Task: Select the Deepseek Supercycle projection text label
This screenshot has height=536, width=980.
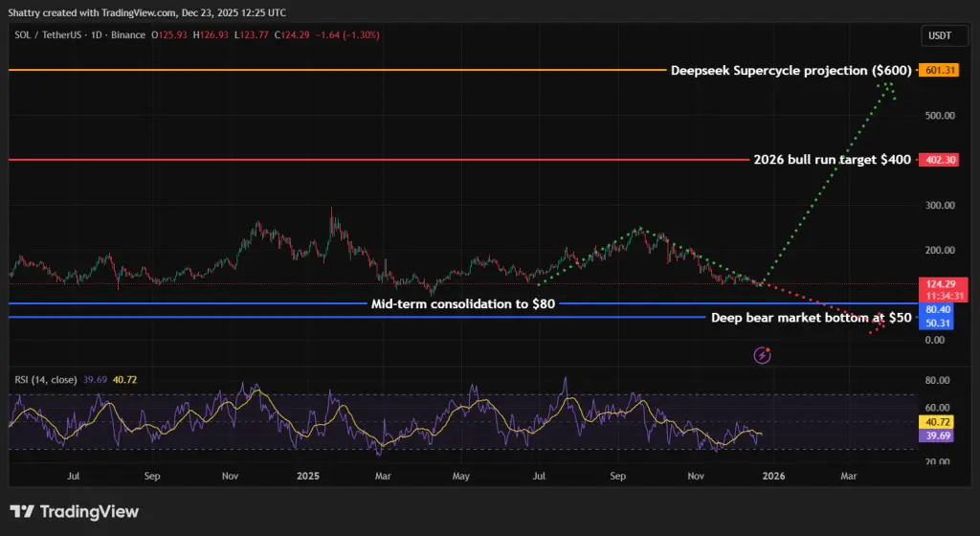Action: tap(790, 71)
